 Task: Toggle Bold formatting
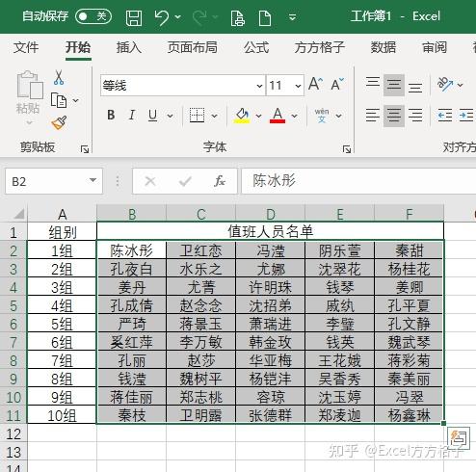point(111,115)
